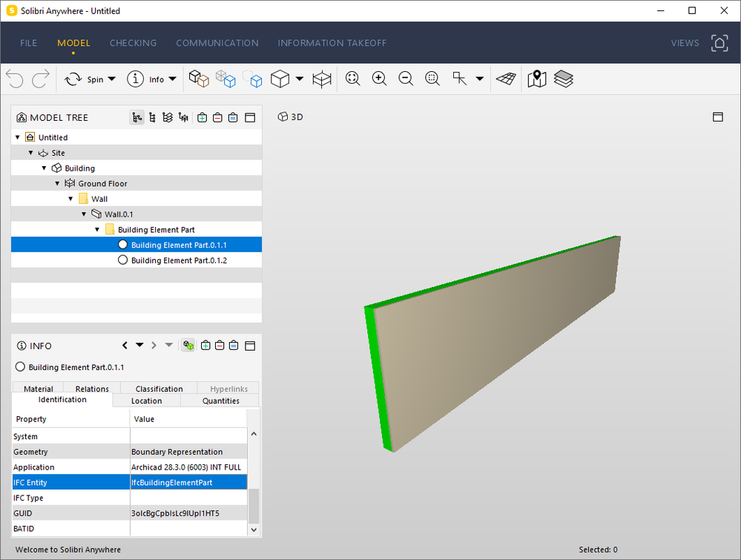Click the stacked layers toolbar icon
The image size is (741, 560).
564,79
